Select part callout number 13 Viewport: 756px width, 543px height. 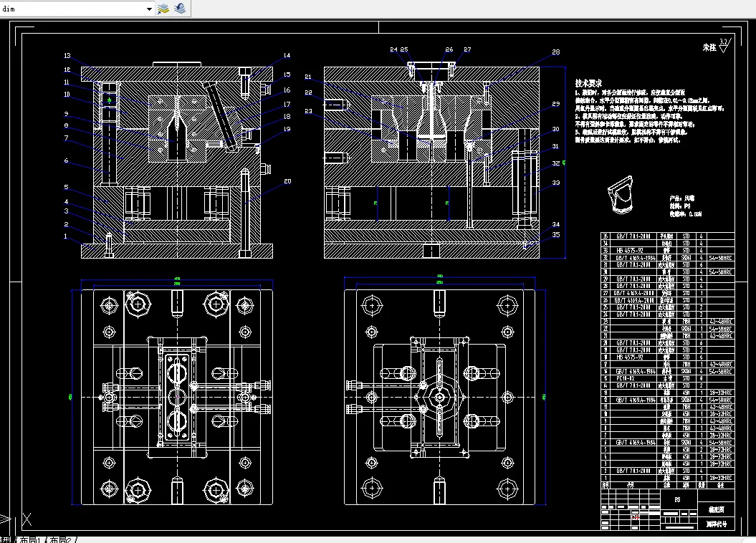point(67,56)
